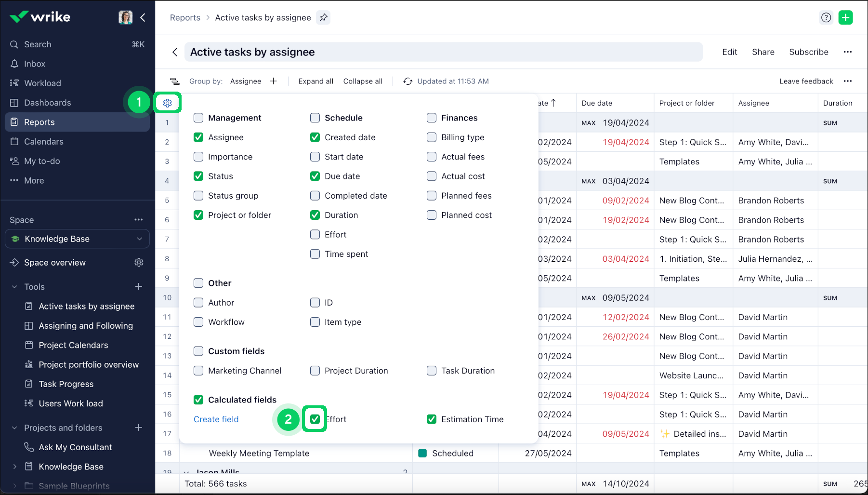This screenshot has width=868, height=495.
Task: Click the refresh icon beside Updated time
Action: 408,81
